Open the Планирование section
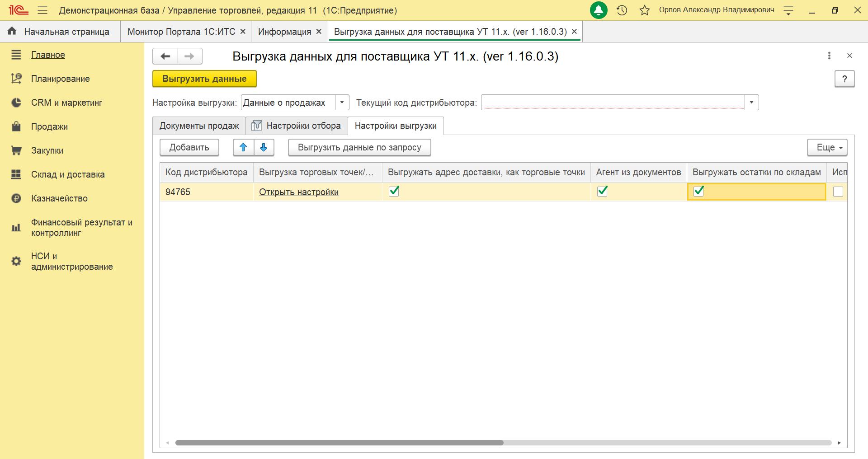 pos(61,79)
